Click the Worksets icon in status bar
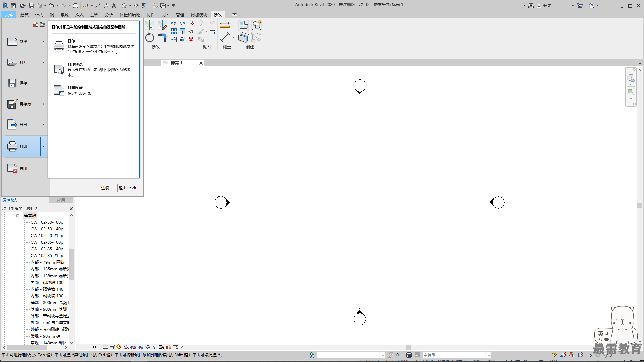 click(x=312, y=355)
